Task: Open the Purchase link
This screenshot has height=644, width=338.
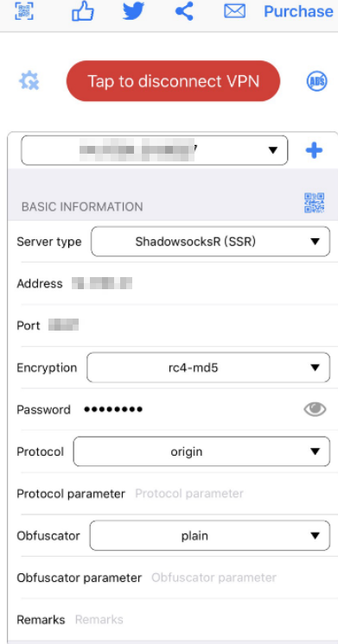Action: 298,11
